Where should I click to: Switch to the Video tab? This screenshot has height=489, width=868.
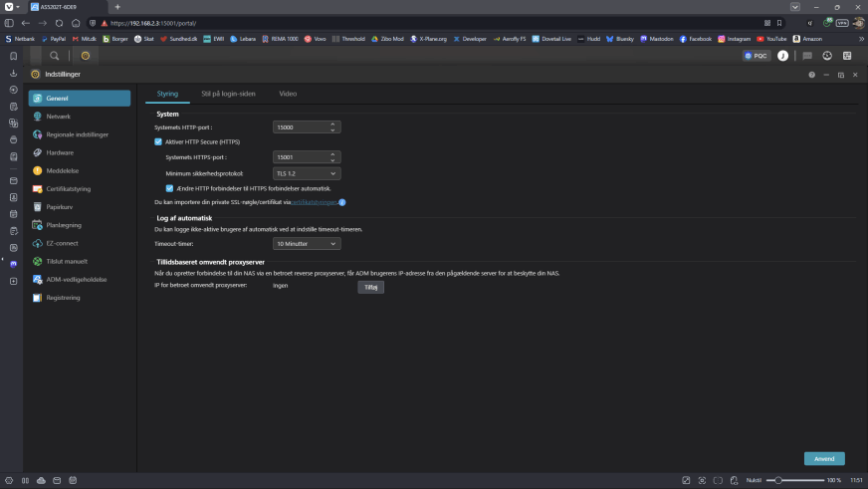(x=287, y=94)
